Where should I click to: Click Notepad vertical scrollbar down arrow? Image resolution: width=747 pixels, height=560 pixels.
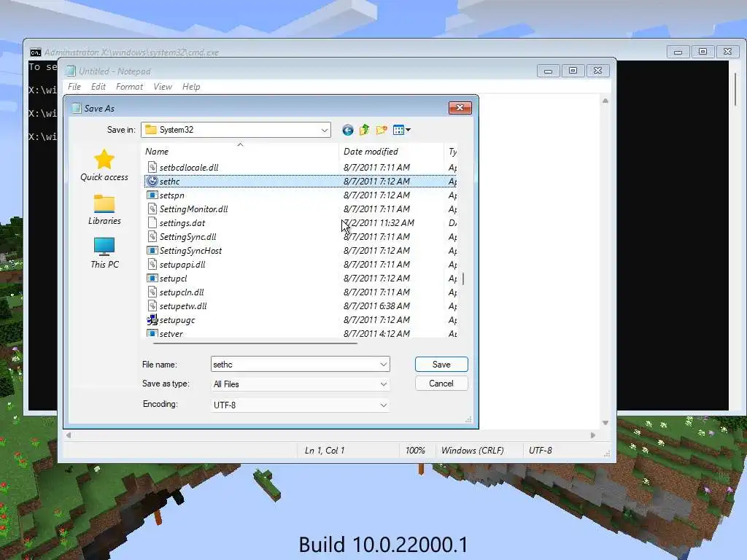(605, 423)
